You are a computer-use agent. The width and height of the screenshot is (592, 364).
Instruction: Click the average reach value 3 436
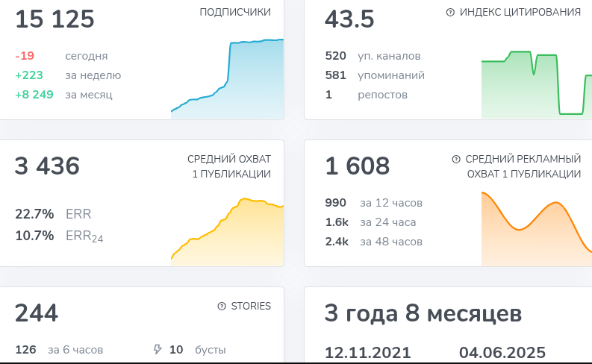(47, 166)
